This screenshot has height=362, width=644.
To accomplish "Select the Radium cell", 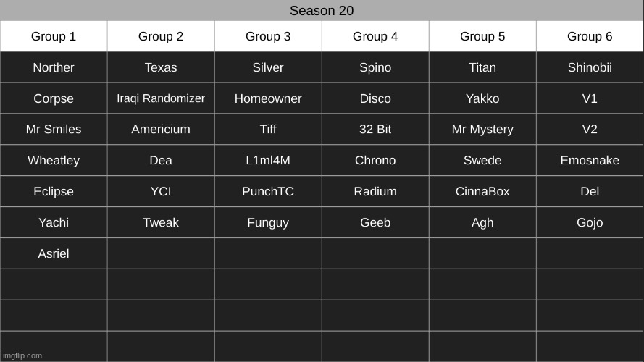I will coord(375,192).
